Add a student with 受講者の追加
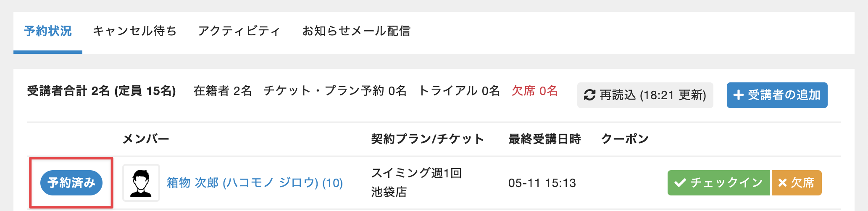Screen dimensions: 868x211 click(777, 95)
